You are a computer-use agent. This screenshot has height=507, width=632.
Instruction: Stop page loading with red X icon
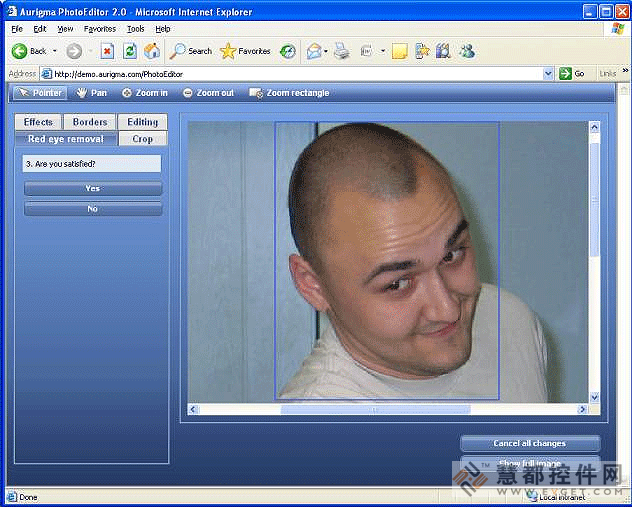pos(107,51)
